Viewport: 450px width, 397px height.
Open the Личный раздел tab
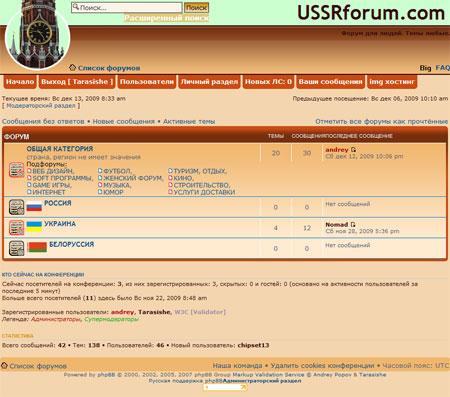click(x=209, y=82)
